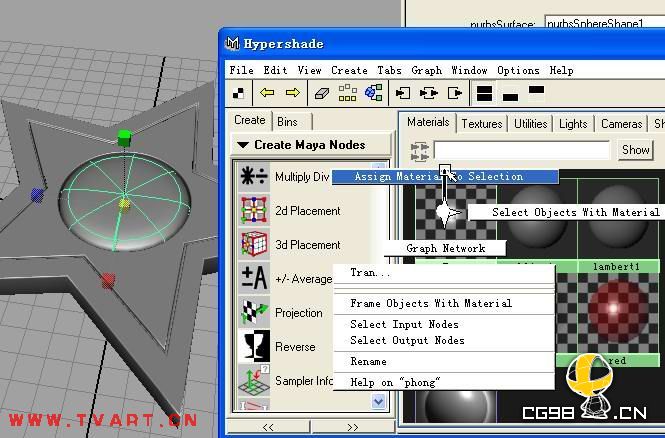Click the input and output connections icon

(x=429, y=93)
